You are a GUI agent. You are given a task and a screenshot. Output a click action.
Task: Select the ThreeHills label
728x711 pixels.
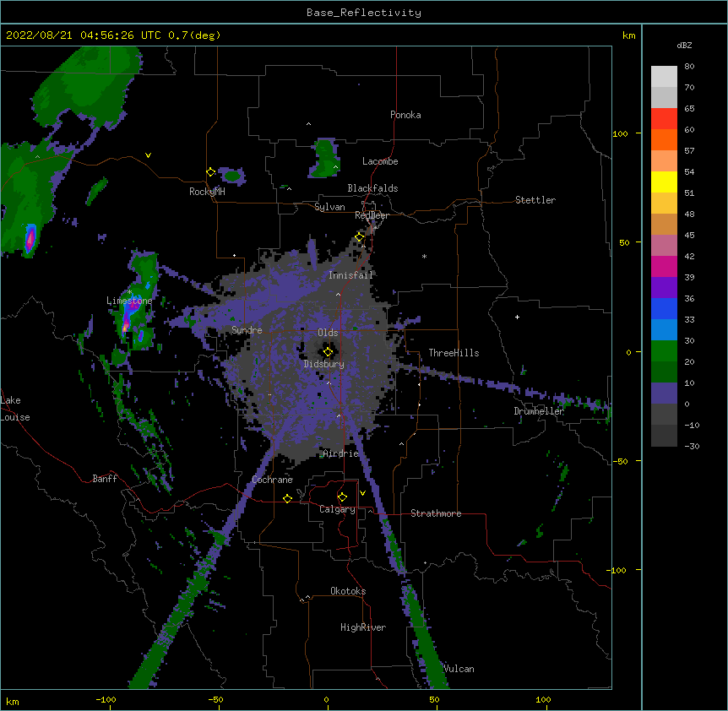[454, 353]
